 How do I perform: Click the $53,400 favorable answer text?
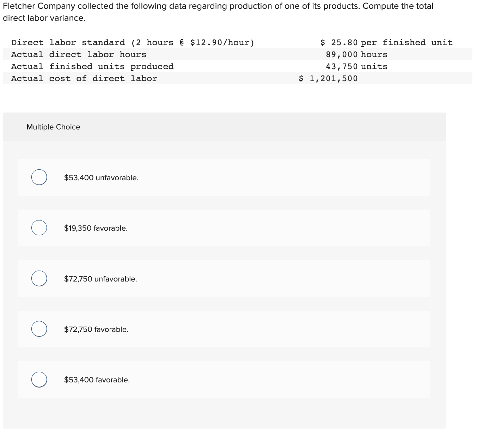pyautogui.click(x=97, y=380)
